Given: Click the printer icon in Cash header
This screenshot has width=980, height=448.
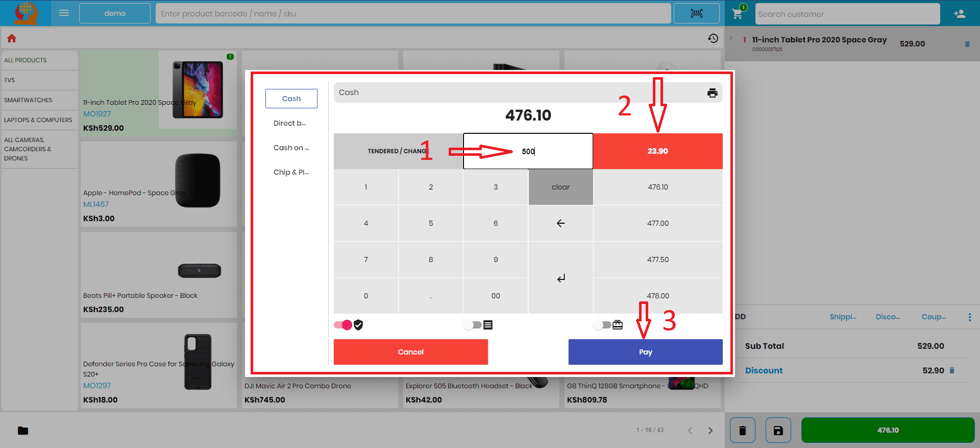Looking at the screenshot, I should point(712,93).
